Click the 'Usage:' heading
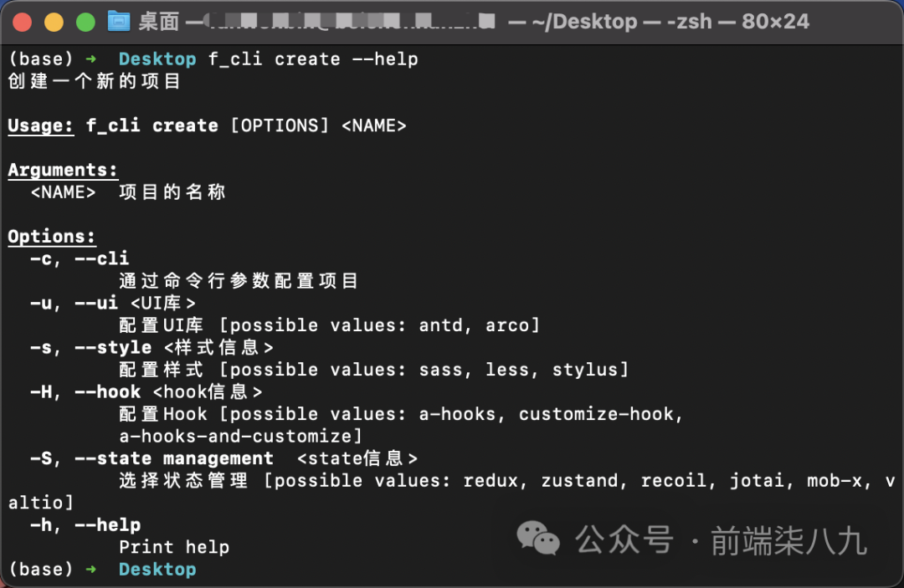 (41, 125)
